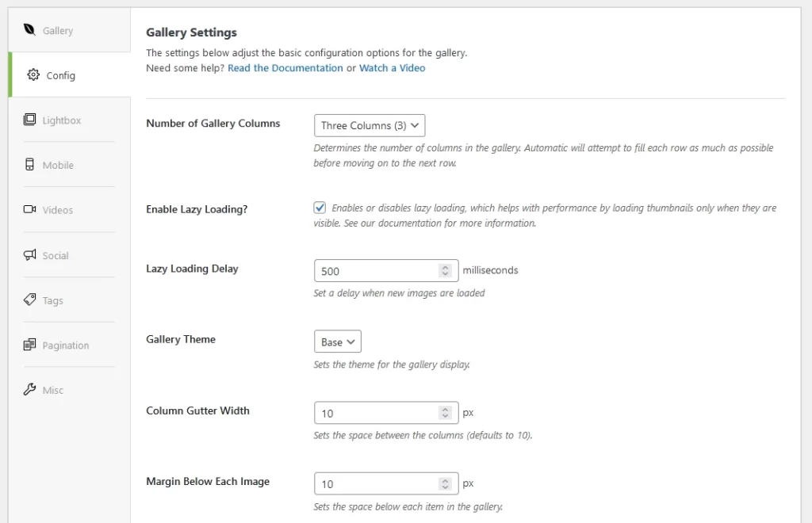
Task: Click the Gallery leaf icon
Action: [29, 29]
